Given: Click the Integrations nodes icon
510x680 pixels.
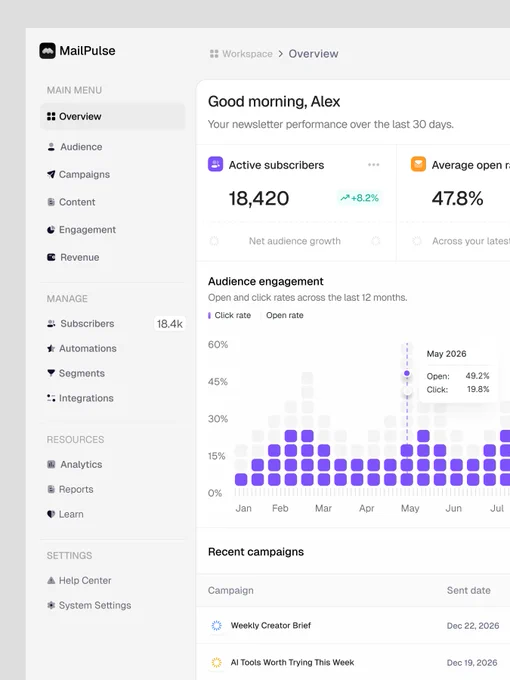Looking at the screenshot, I should coord(51,398).
